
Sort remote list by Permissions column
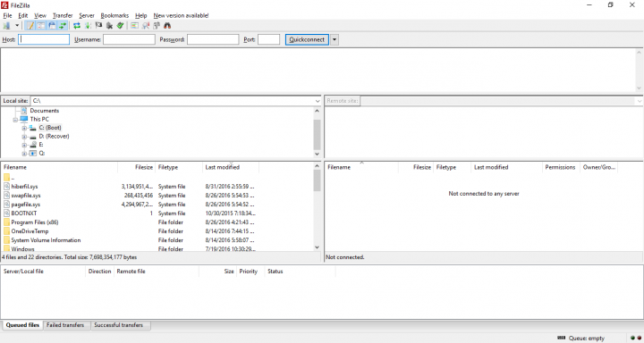point(560,167)
